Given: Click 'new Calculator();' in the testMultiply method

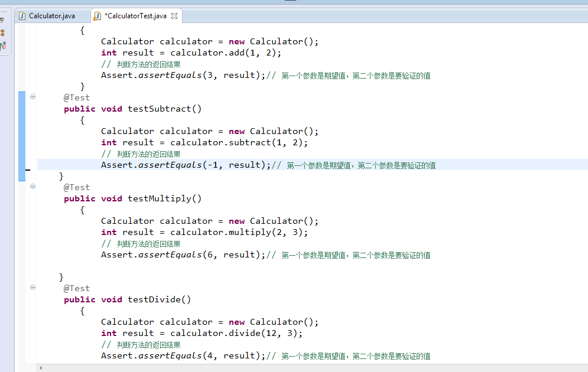Looking at the screenshot, I should coord(274,221).
